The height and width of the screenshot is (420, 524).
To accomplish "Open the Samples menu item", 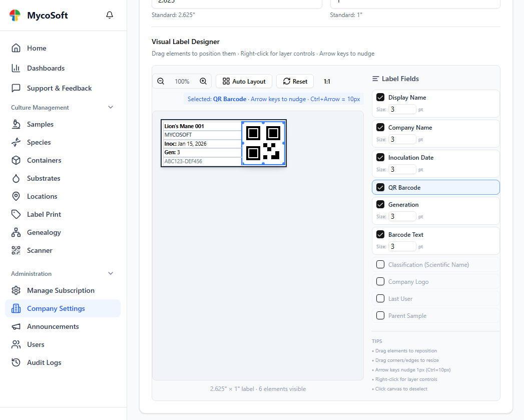I will coord(40,124).
